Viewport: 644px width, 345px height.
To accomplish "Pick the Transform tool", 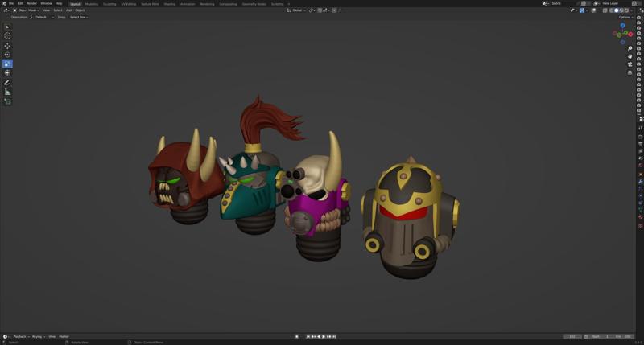I will click(x=8, y=72).
